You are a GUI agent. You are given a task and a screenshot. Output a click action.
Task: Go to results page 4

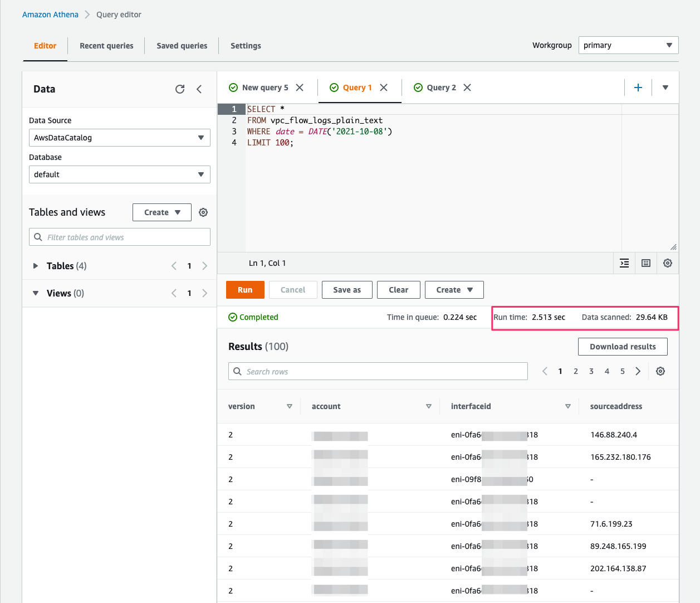[607, 371]
